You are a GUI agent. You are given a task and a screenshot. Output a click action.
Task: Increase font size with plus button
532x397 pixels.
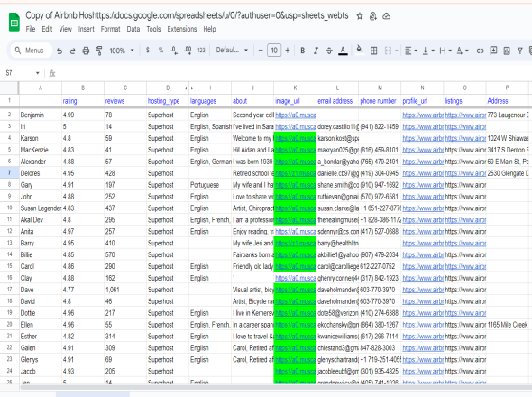click(288, 51)
